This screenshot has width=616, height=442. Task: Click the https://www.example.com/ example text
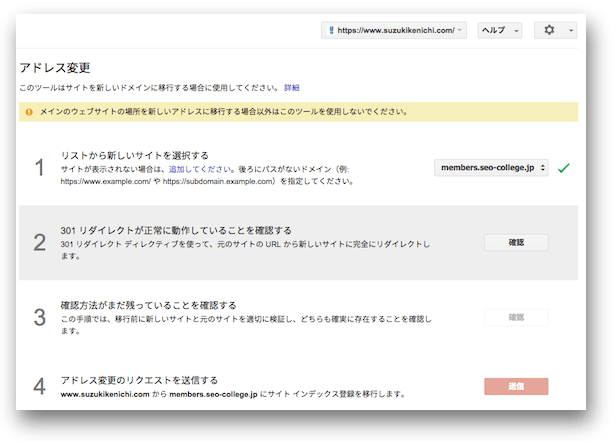coord(106,182)
